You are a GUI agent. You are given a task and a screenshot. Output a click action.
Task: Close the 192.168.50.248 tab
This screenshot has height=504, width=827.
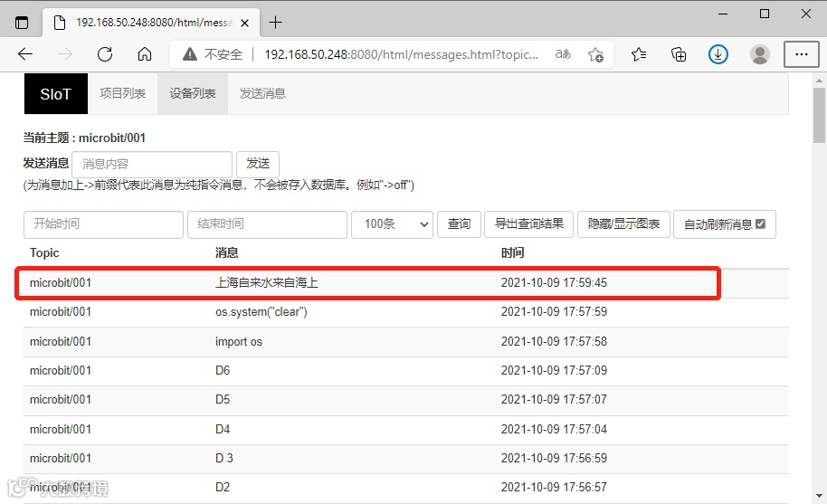[x=244, y=23]
